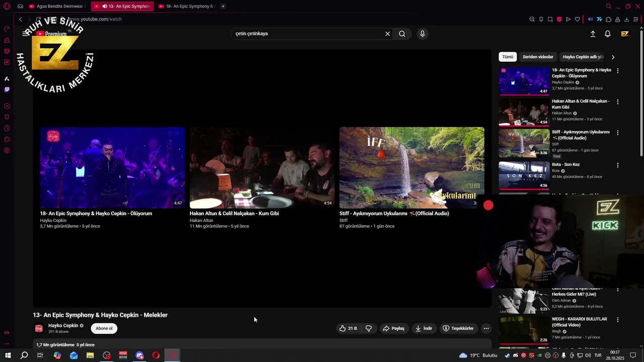The height and width of the screenshot is (362, 644).
Task: Open YouTube notifications bell
Action: 608,34
